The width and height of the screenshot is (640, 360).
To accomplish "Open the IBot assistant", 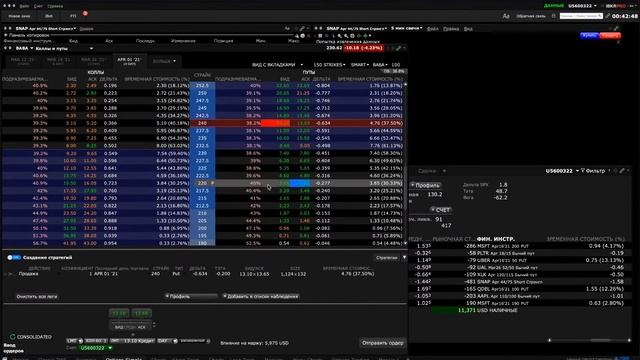I will point(49,16).
